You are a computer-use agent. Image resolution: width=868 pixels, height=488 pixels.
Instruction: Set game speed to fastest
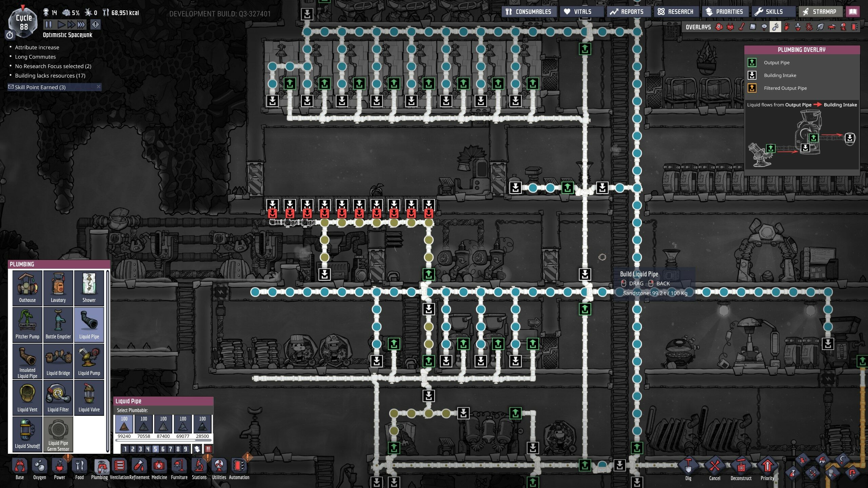click(x=81, y=24)
